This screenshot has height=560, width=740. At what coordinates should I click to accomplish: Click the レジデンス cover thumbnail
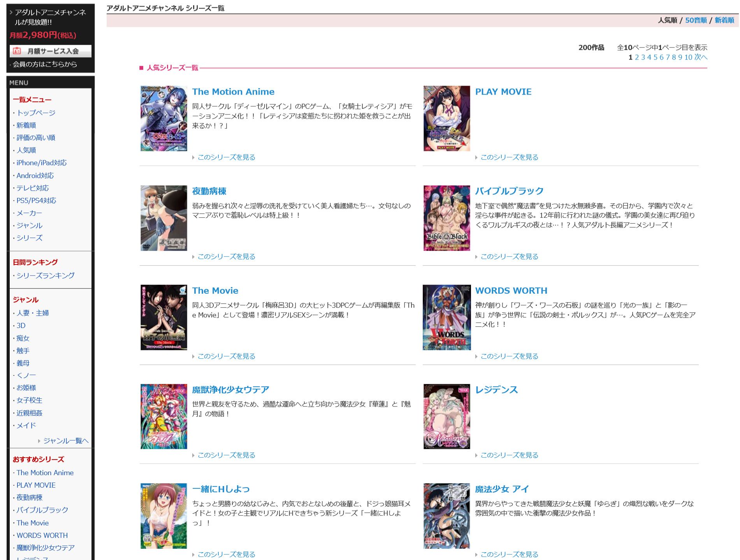click(x=447, y=417)
